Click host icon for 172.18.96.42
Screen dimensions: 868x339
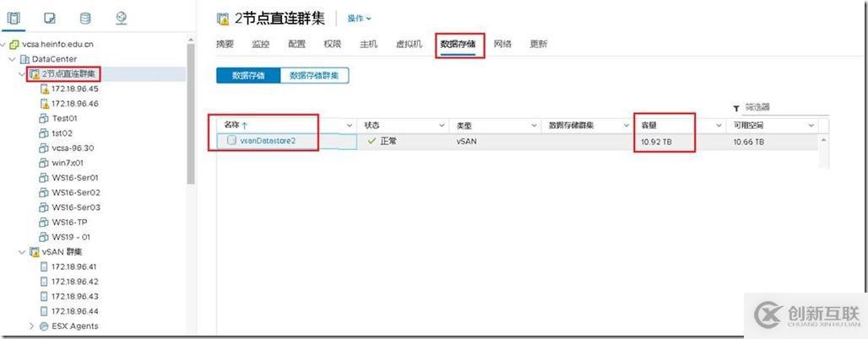[x=45, y=282]
